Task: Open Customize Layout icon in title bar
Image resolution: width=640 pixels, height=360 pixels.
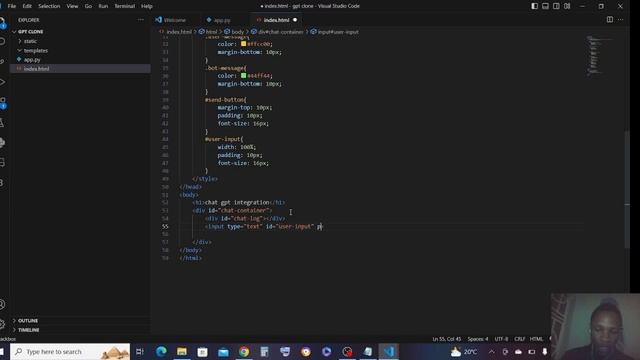Action: coord(567,6)
